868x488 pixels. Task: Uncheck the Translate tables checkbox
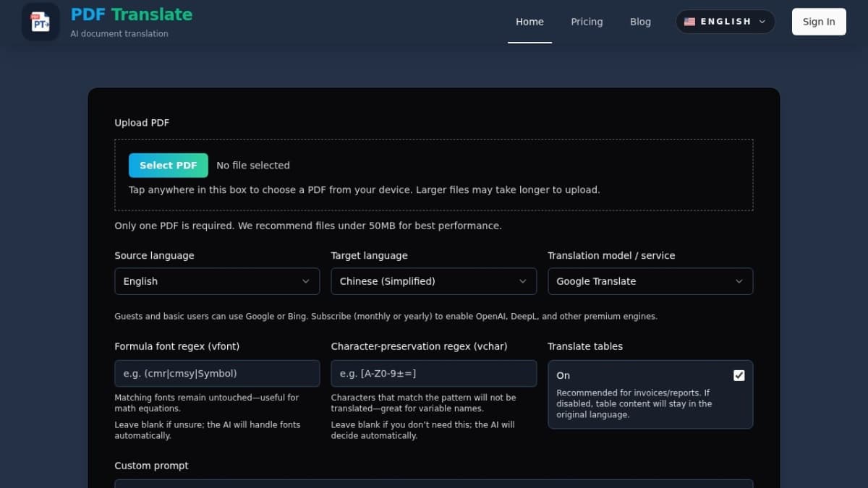739,375
